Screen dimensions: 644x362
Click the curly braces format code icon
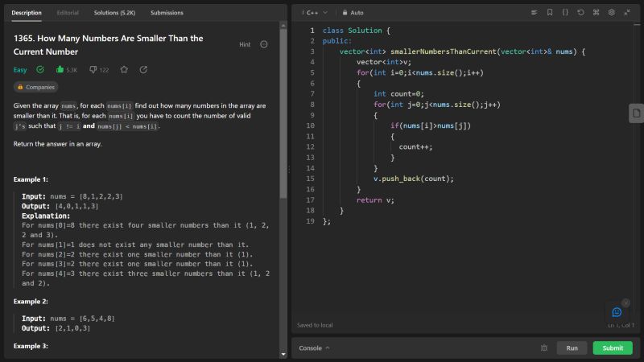tap(565, 13)
